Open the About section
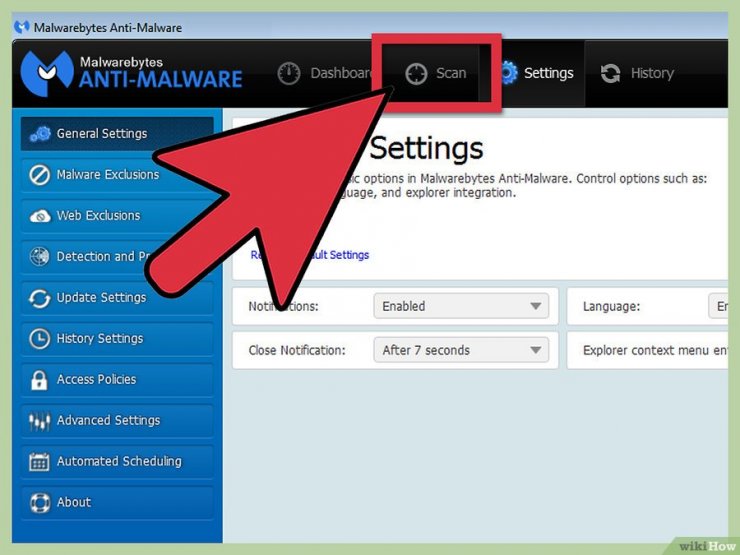Viewport: 740px width, 555px height. pyautogui.click(x=117, y=503)
